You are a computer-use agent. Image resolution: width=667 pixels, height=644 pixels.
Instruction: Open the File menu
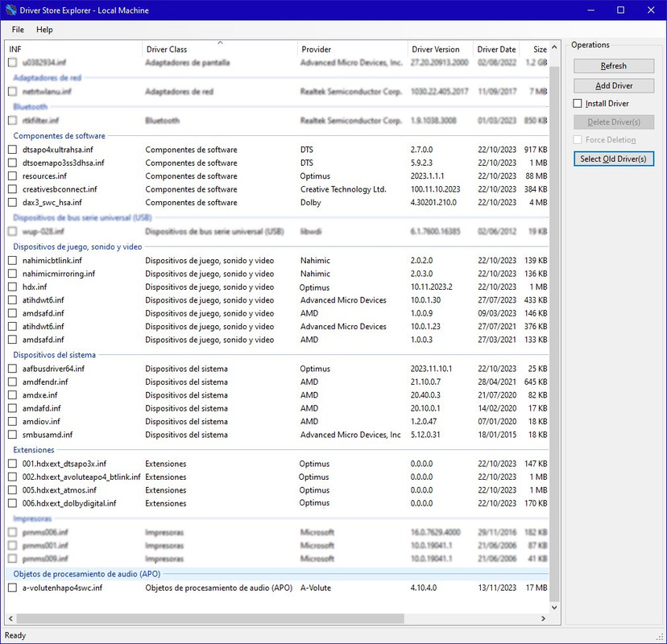click(x=18, y=29)
